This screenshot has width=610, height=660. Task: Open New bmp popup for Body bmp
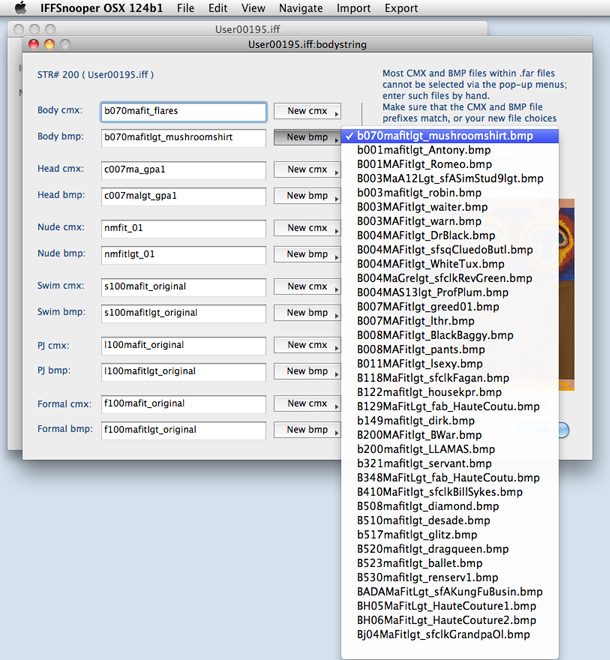(x=307, y=137)
